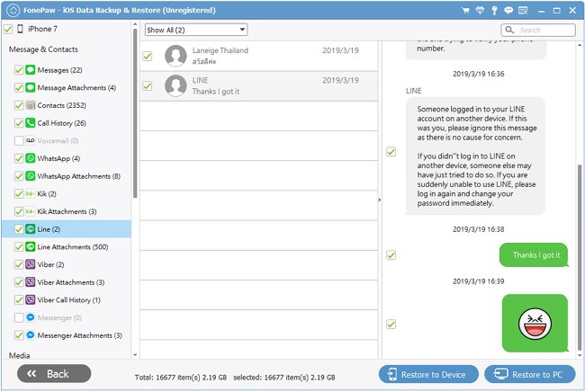This screenshot has height=392, width=585.
Task: Toggle the iPhone 7 checkbox
Action: [x=8, y=29]
